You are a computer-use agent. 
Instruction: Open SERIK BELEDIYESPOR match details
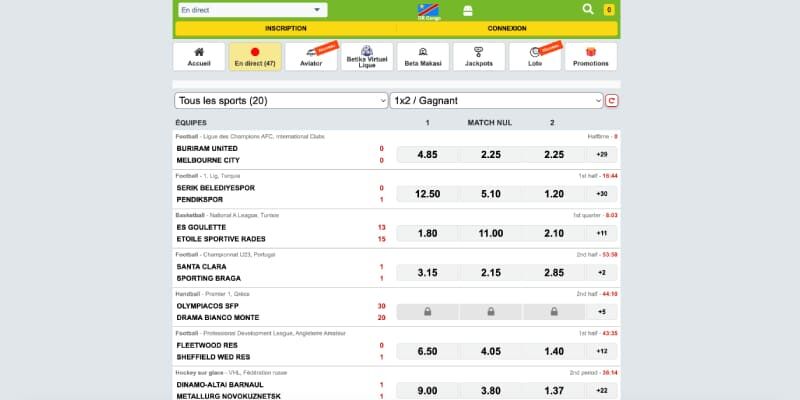[215, 188]
